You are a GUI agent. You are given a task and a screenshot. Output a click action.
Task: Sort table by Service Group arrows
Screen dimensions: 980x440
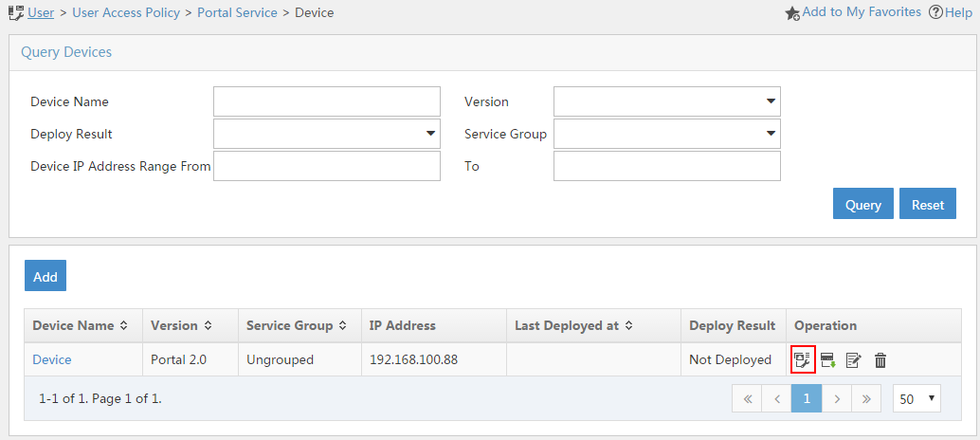click(342, 325)
